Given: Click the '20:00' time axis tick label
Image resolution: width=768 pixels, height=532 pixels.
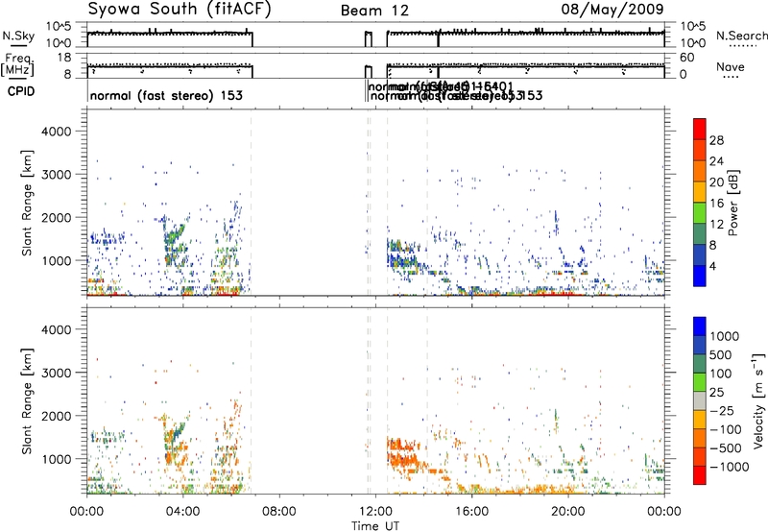Looking at the screenshot, I should [568, 512].
